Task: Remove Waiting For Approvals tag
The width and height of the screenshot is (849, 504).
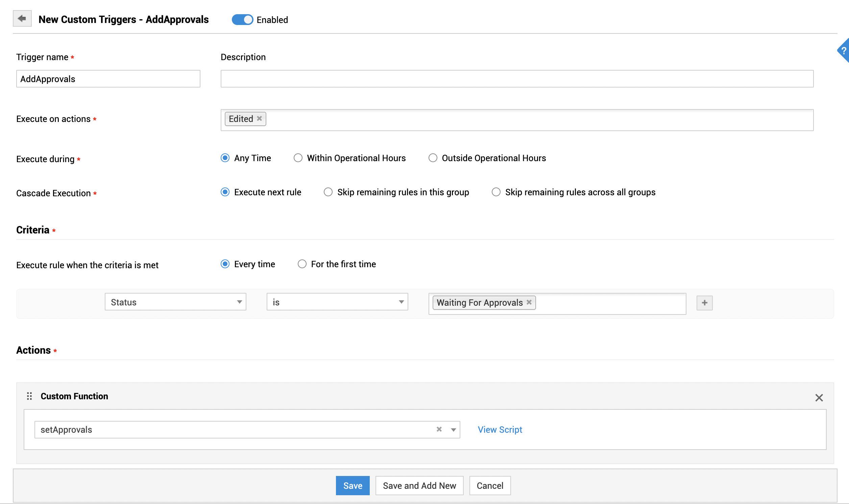Action: (529, 302)
